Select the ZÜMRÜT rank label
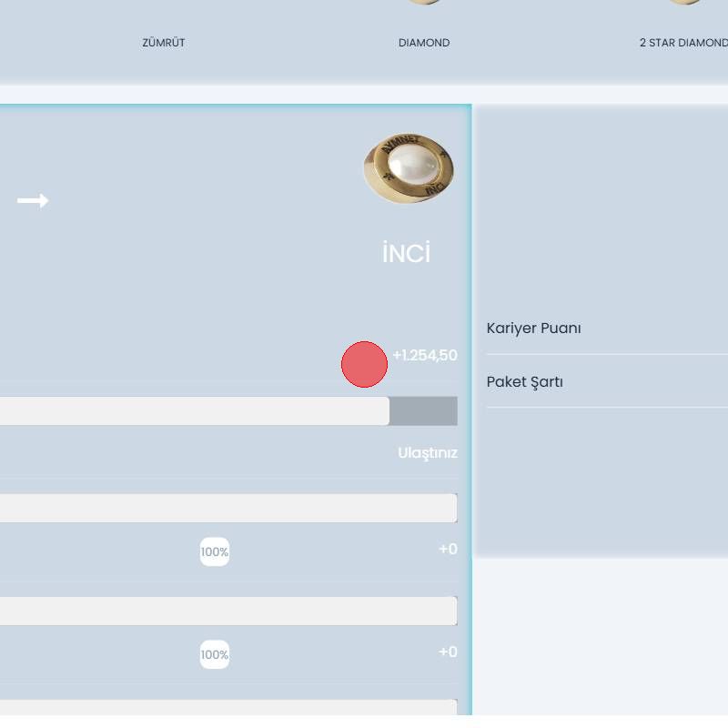Image resolution: width=728 pixels, height=728 pixels. 164,43
